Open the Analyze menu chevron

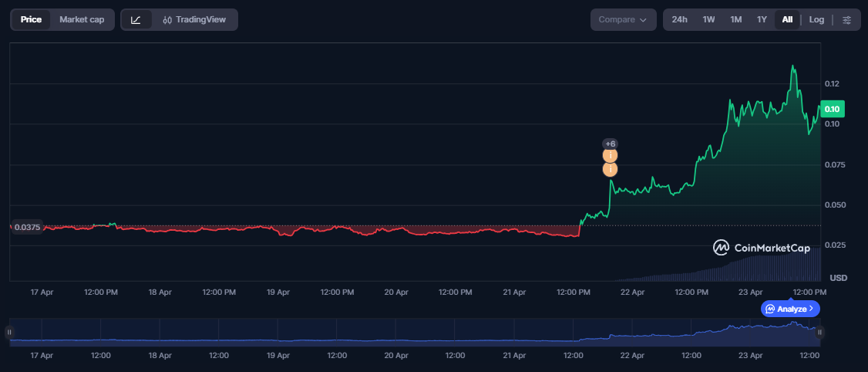(x=811, y=309)
